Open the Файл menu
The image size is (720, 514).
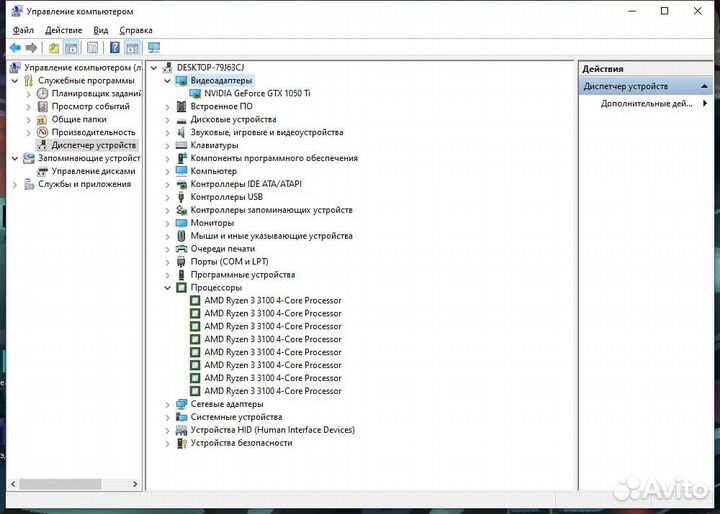point(23,30)
